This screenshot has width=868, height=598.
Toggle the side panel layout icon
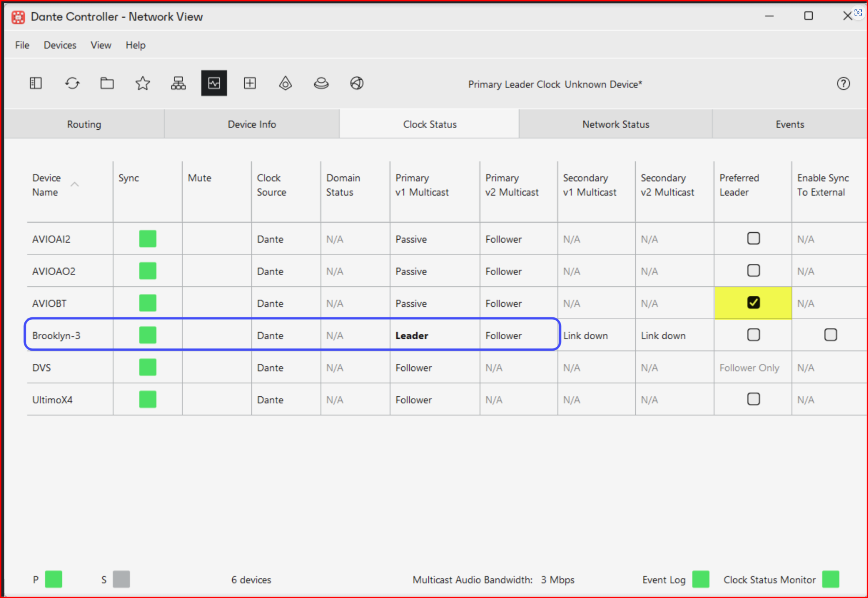click(36, 83)
